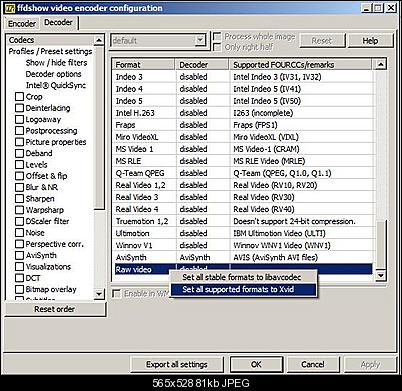Enable the Blur & NR checkbox

(19, 187)
